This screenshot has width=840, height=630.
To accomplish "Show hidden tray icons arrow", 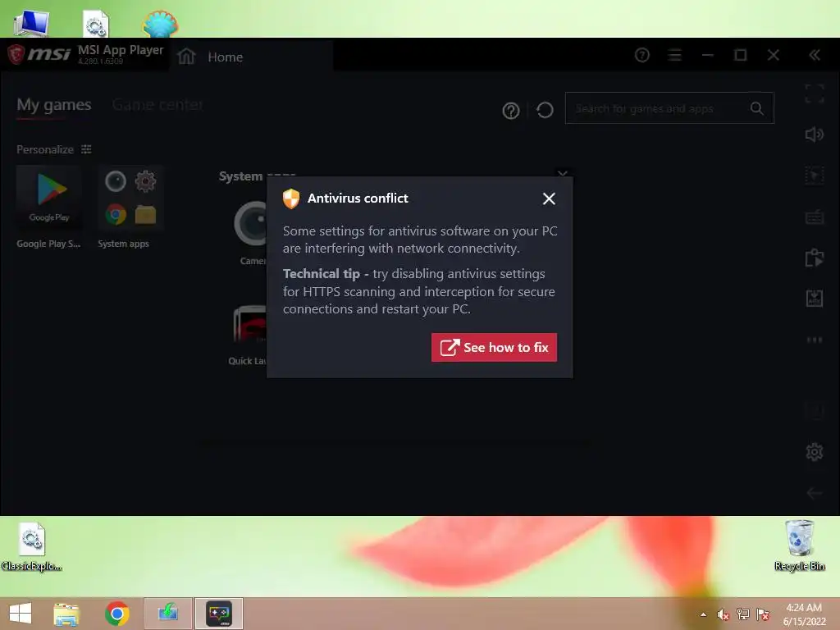I will pyautogui.click(x=703, y=614).
